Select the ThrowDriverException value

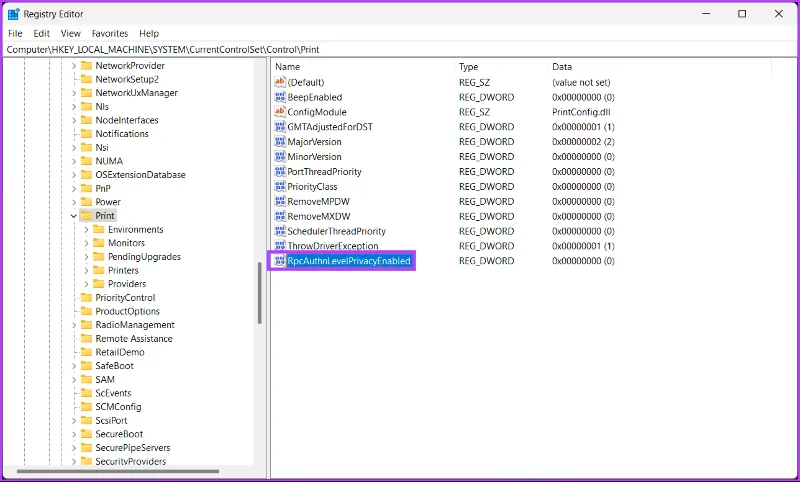tap(333, 246)
